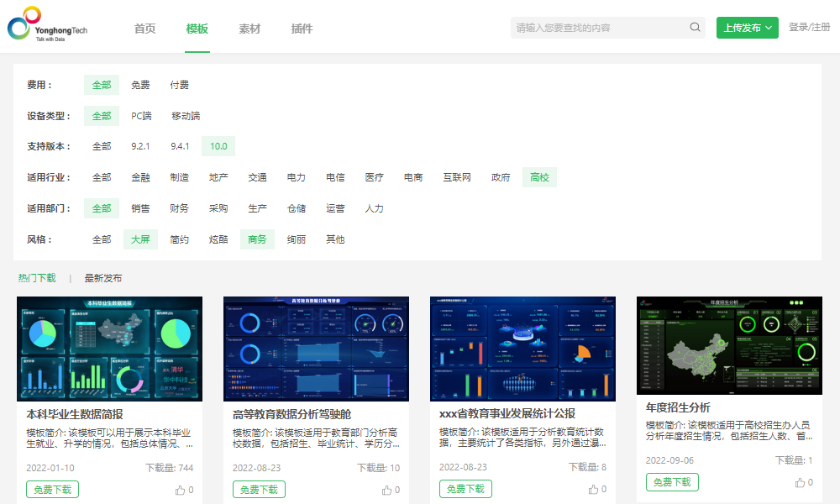Image resolution: width=840 pixels, height=504 pixels.
Task: Choose the 金融 industry filter
Action: coord(140,177)
